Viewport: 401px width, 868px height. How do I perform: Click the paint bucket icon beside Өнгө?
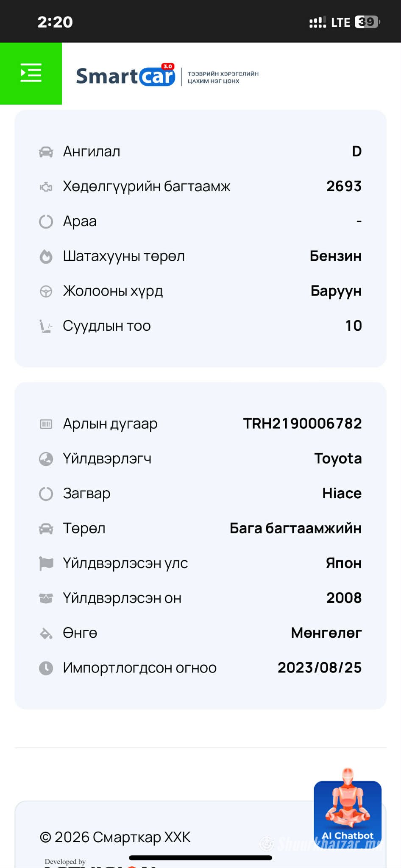(x=46, y=633)
